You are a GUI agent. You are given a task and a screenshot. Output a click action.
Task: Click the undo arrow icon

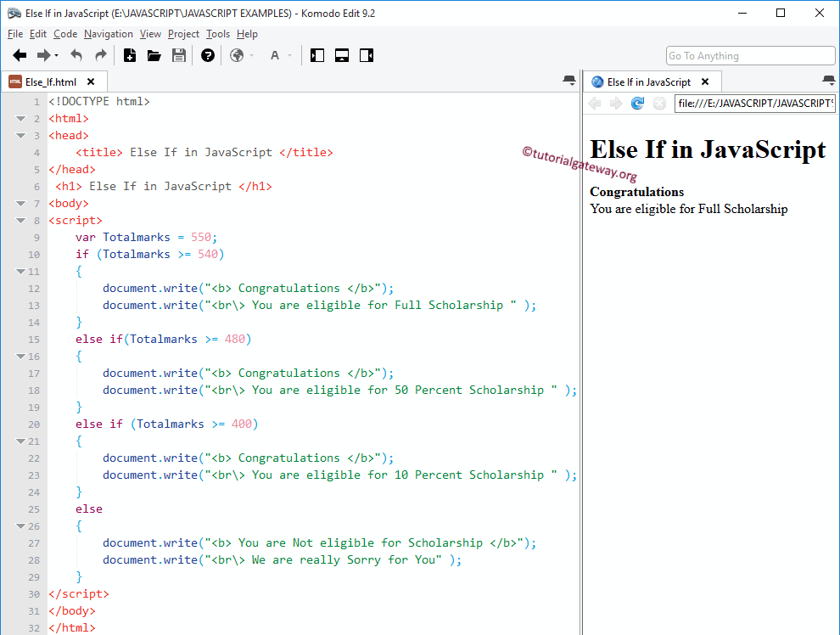(x=76, y=56)
